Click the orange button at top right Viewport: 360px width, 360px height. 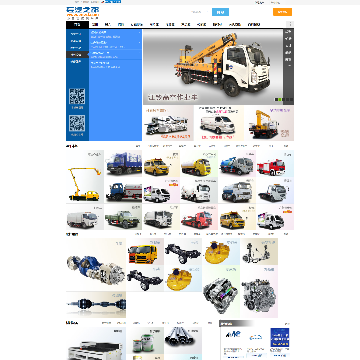click(x=282, y=12)
